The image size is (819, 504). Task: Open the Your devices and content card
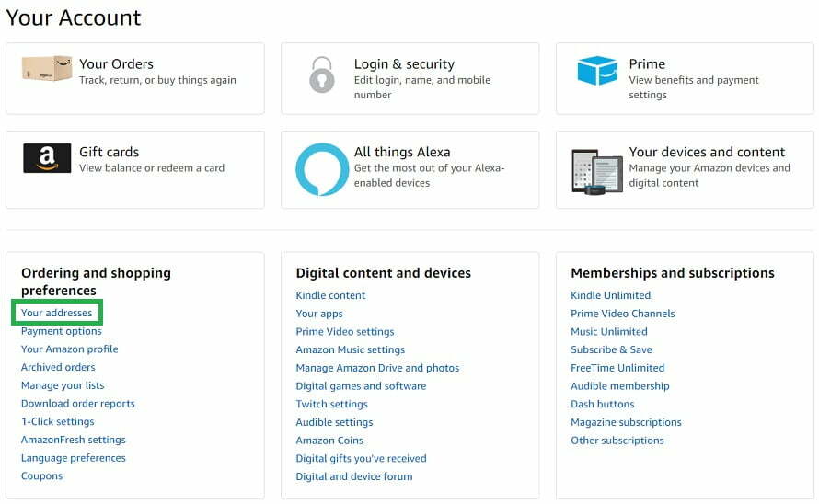(685, 170)
